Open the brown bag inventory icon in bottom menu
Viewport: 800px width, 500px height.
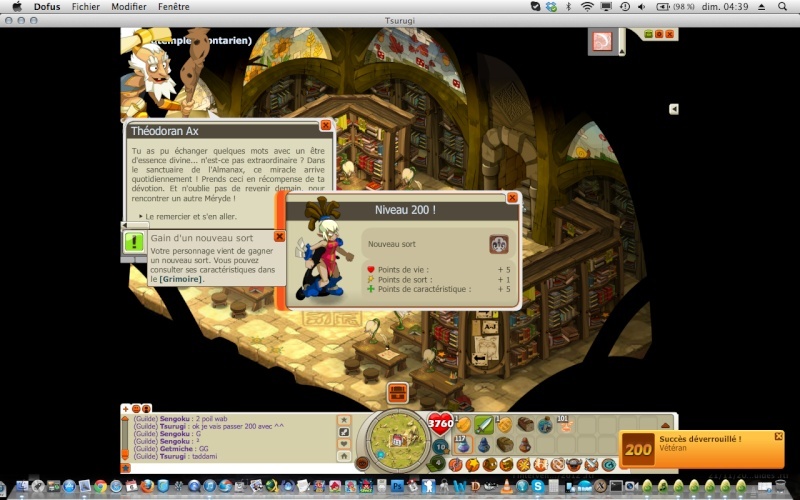[x=490, y=464]
